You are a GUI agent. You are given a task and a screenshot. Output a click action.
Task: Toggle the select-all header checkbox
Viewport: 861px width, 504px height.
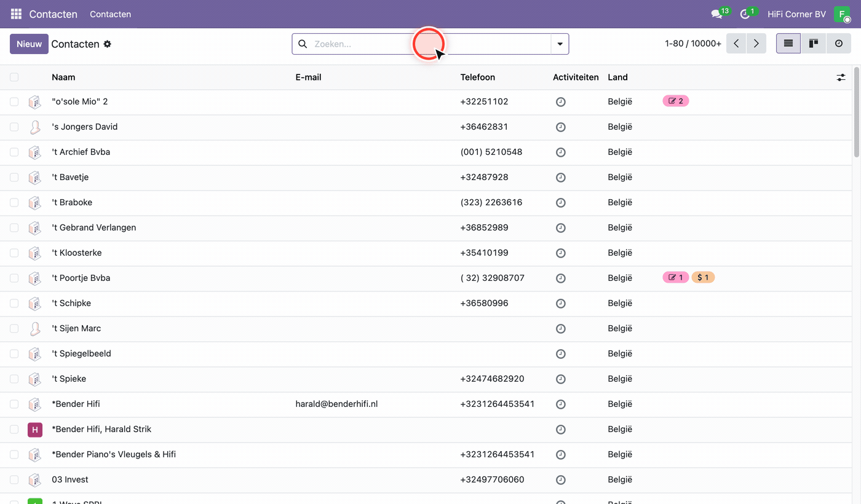pos(14,77)
